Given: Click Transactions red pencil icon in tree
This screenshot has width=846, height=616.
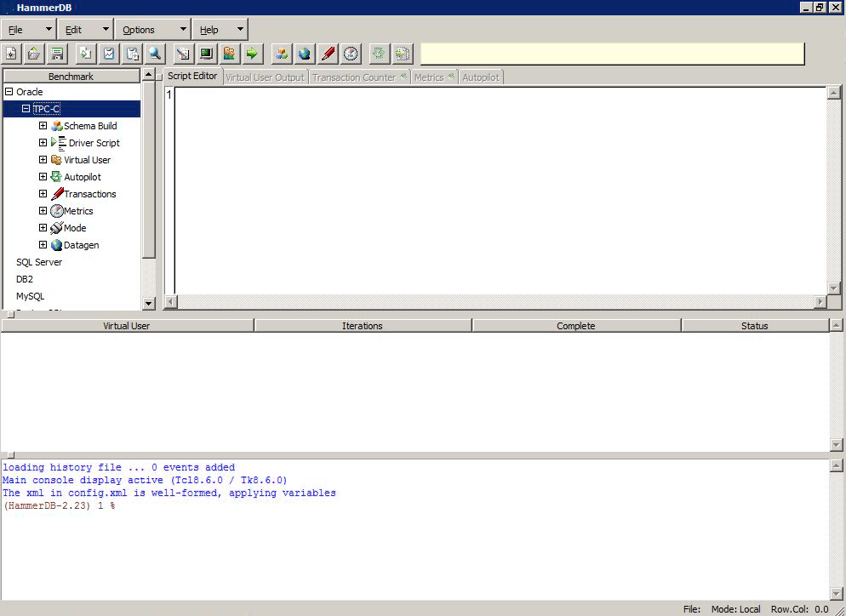Looking at the screenshot, I should pyautogui.click(x=57, y=194).
